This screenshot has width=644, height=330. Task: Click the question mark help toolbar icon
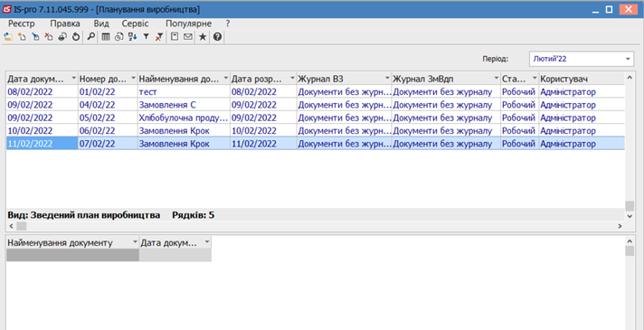tap(217, 37)
